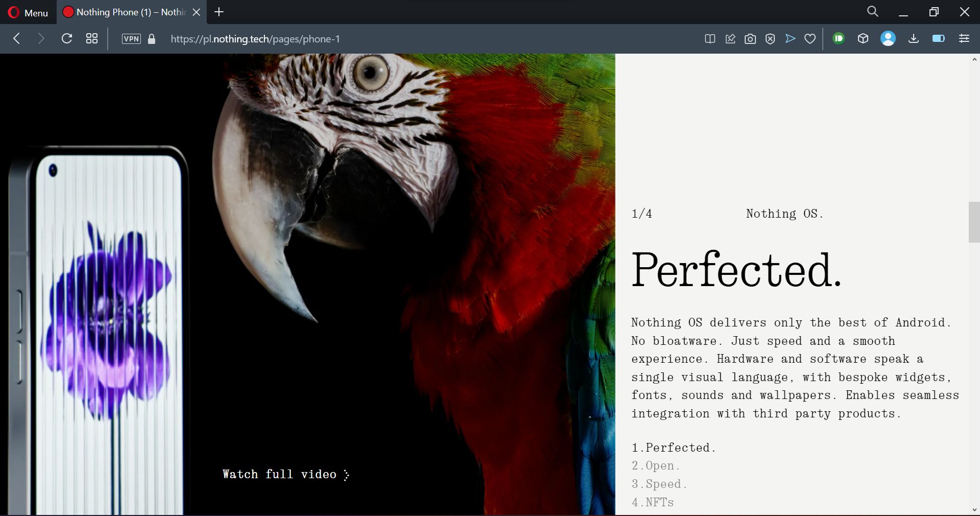Screen dimensions: 980x516
Task: Select '2.Open.' list item
Action: click(655, 465)
